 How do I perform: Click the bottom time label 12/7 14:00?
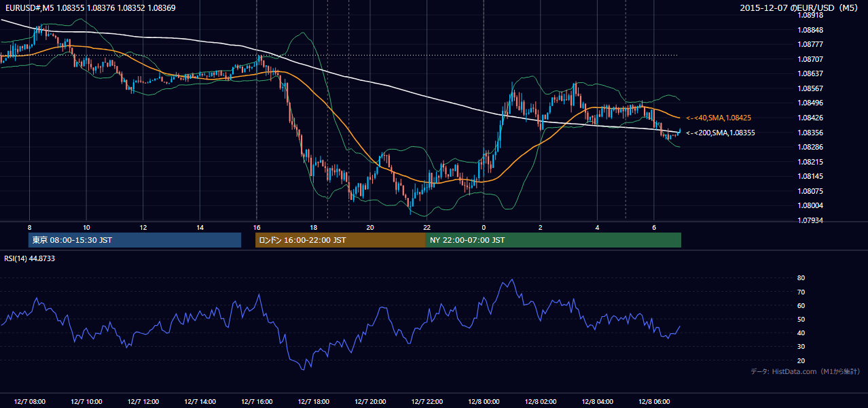tap(200, 402)
